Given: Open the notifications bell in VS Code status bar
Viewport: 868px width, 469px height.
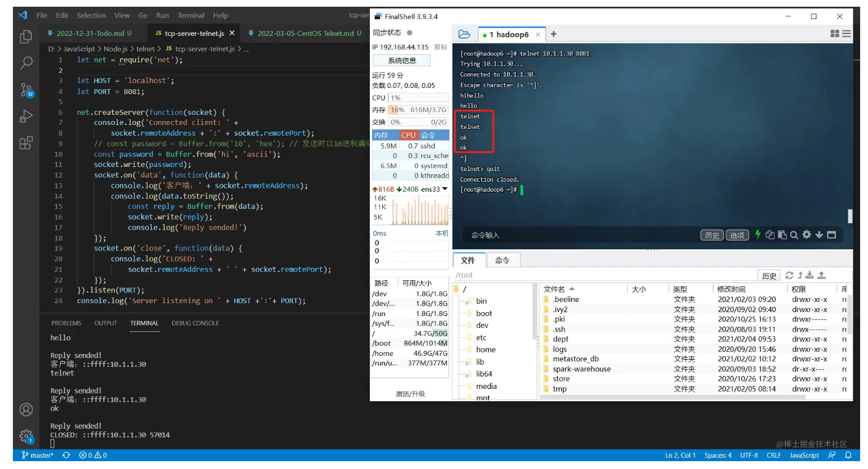Looking at the screenshot, I should coord(848,456).
